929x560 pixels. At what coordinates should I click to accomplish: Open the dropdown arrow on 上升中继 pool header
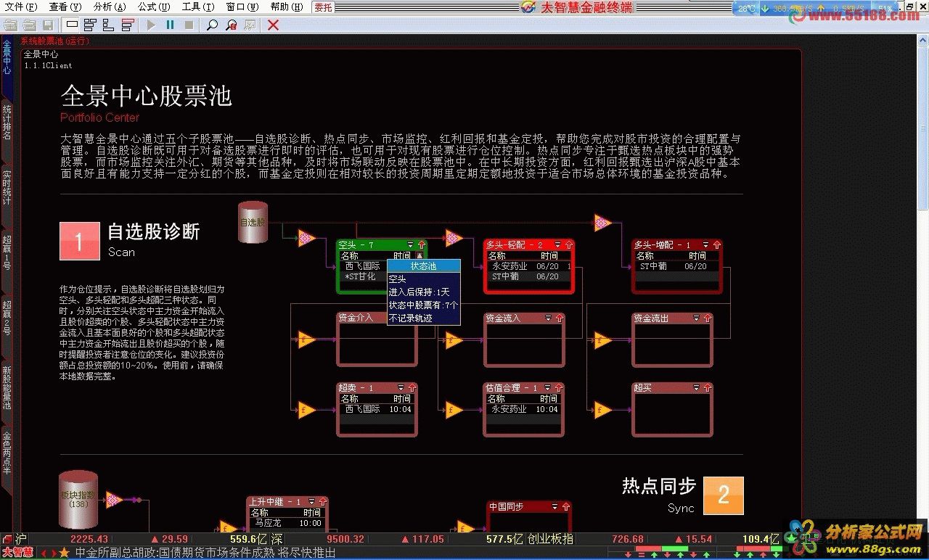point(311,501)
